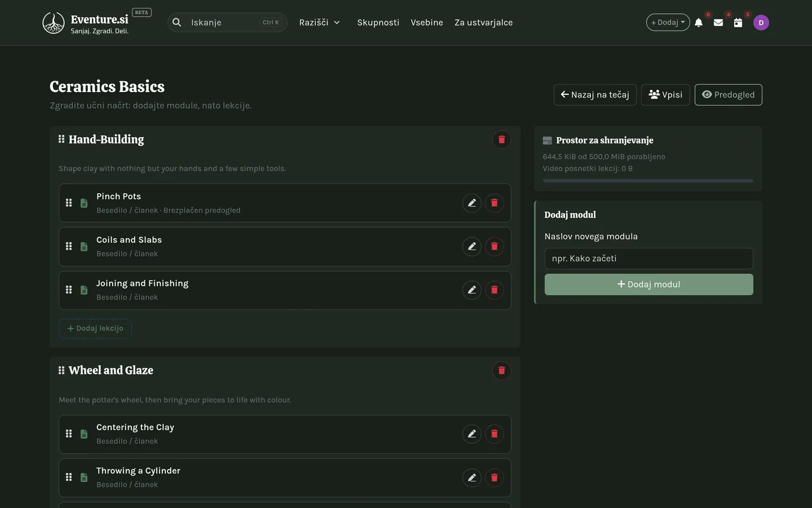Click the Iskanje search field
812x508 pixels.
[228, 23]
